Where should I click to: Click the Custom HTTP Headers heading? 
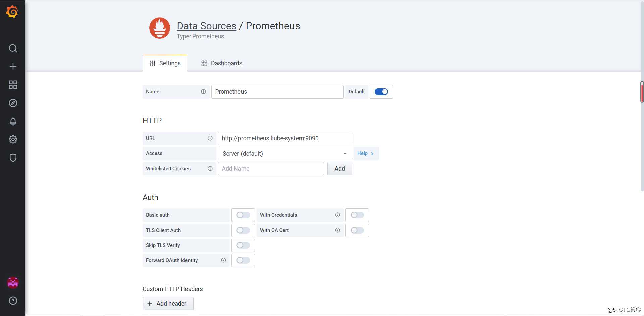[172, 289]
